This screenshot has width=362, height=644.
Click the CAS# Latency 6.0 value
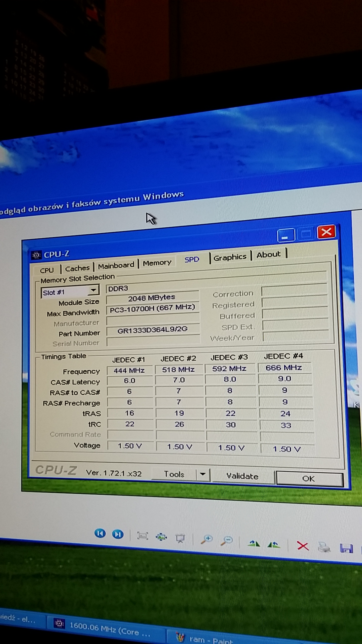130,381
